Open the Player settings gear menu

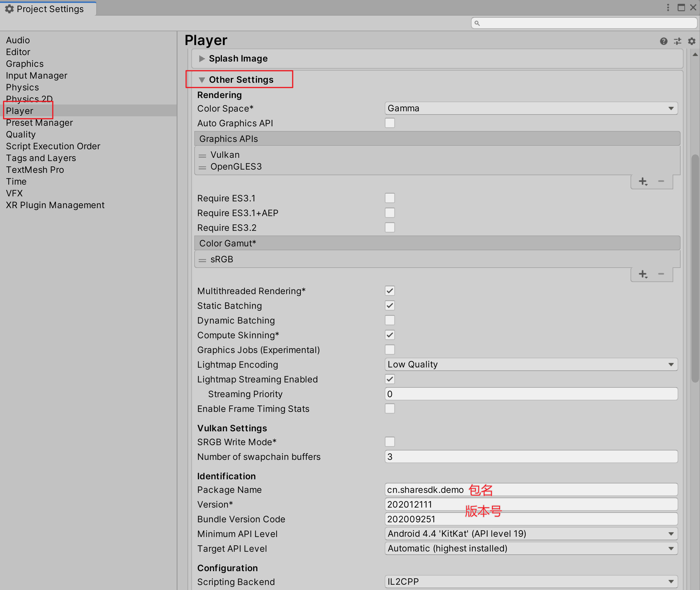click(692, 41)
